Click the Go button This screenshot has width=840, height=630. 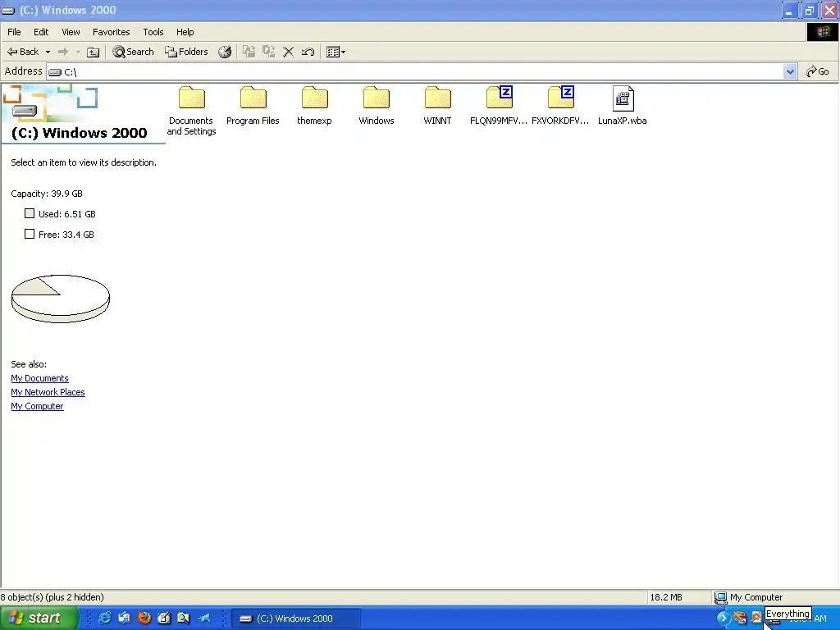[x=818, y=71]
